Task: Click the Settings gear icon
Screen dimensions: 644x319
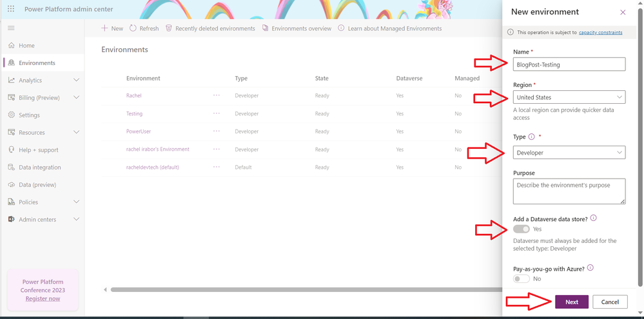Action: tap(12, 115)
